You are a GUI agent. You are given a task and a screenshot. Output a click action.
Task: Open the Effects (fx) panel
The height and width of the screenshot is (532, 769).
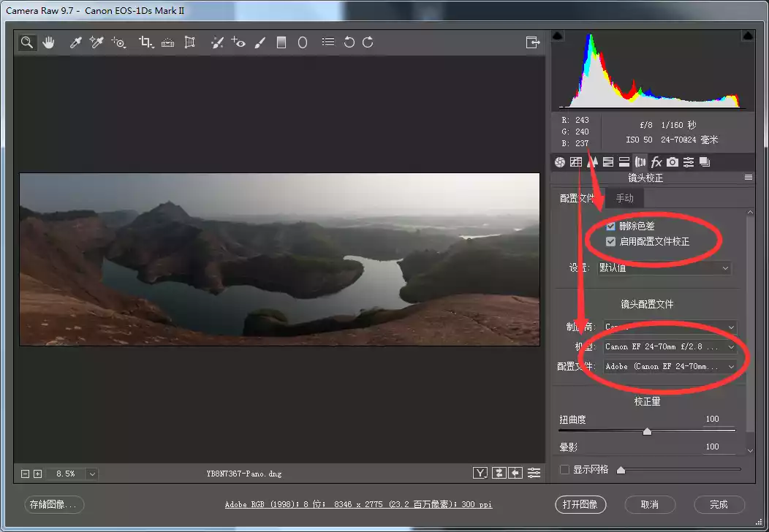(656, 161)
